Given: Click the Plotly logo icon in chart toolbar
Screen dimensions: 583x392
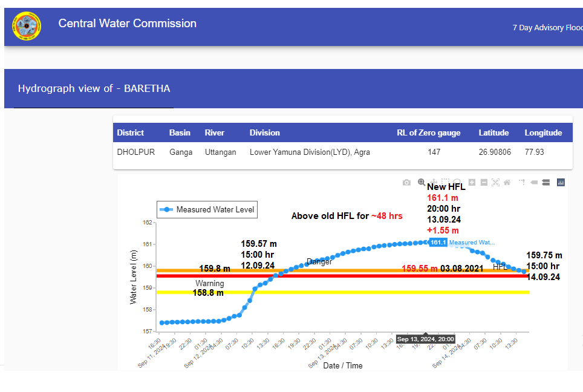Looking at the screenshot, I should pos(561,183).
